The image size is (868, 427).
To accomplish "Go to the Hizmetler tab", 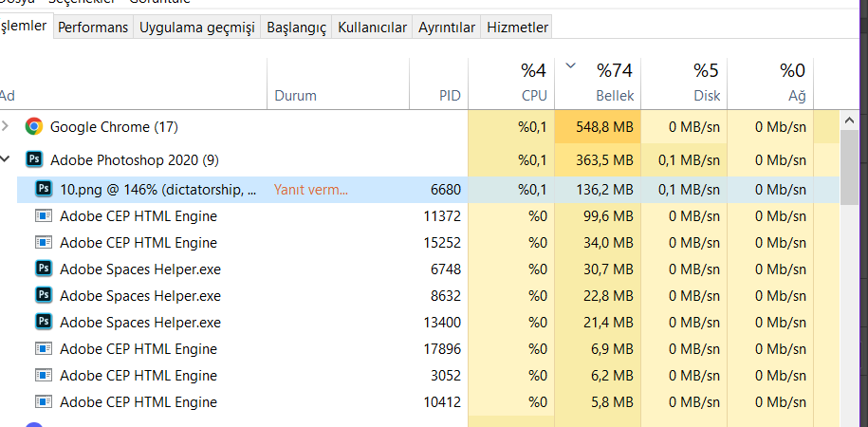I will (x=517, y=28).
